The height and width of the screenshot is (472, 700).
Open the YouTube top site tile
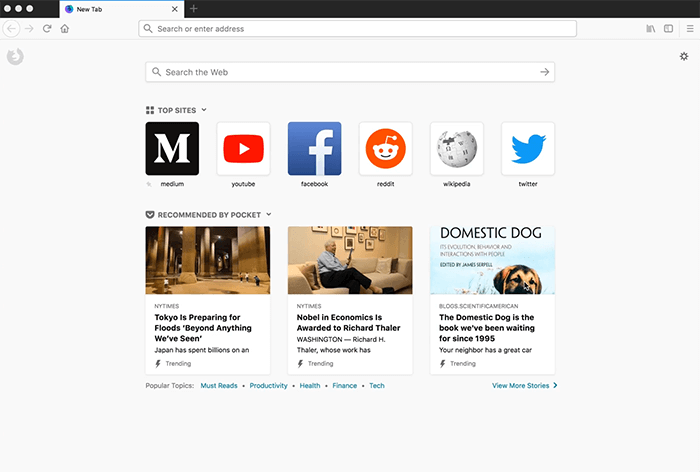[x=243, y=149]
